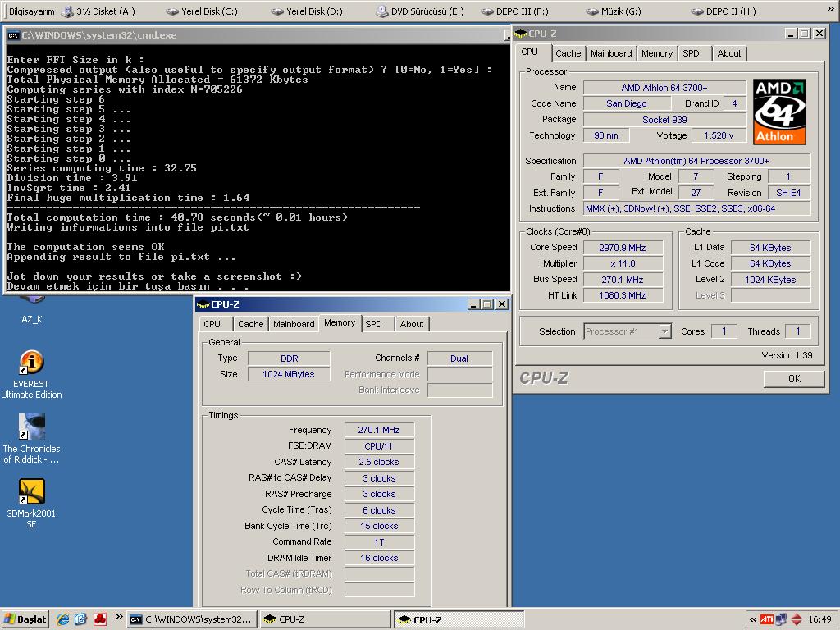Click the Revision SH-E4 value
Viewport: 840px width, 630px height.
point(788,193)
